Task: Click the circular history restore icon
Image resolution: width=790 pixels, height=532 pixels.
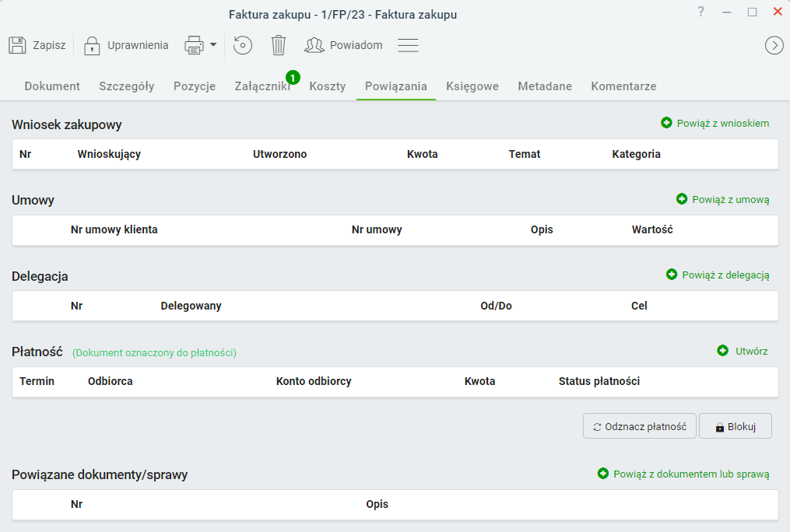Action: click(242, 45)
